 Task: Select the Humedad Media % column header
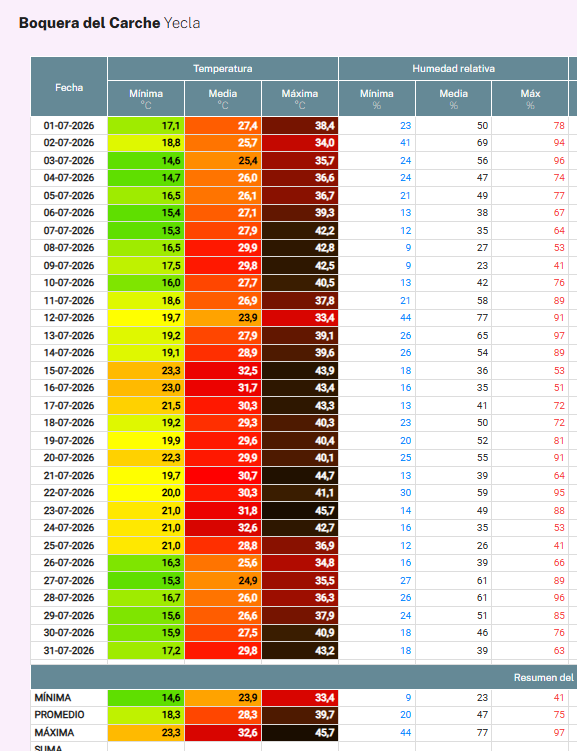[453, 99]
